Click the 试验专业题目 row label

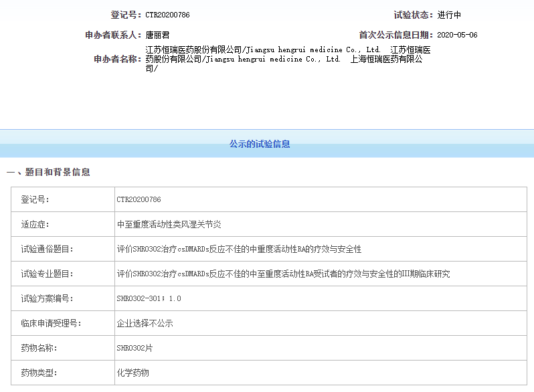tap(48, 274)
